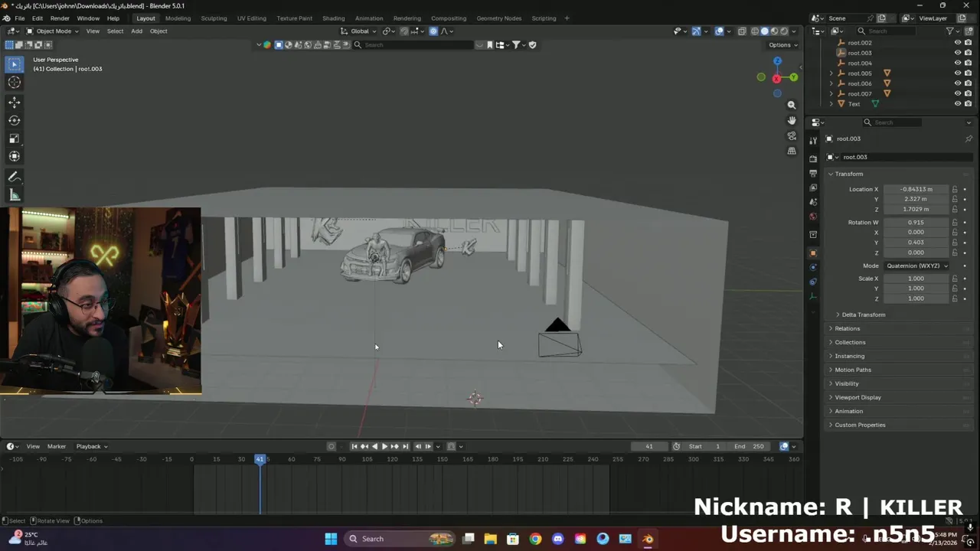
Task: Open Google Chrome from the taskbar
Action: 535,539
